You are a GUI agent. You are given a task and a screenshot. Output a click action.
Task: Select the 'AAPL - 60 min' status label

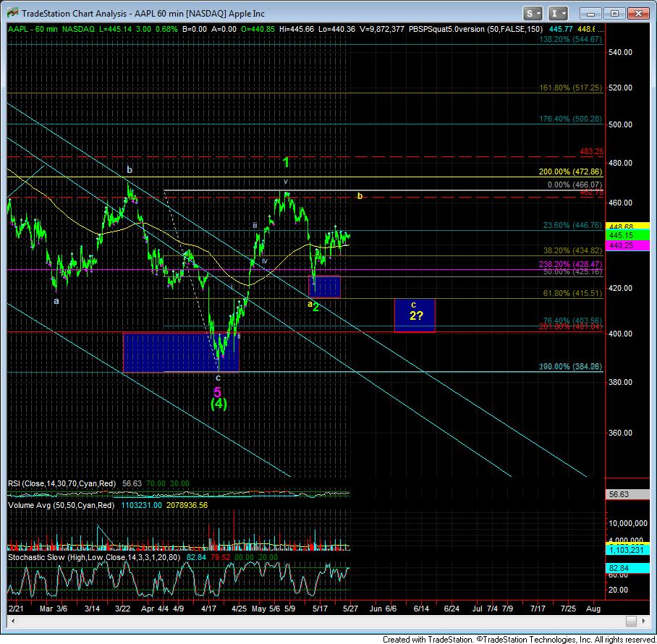[x=33, y=30]
